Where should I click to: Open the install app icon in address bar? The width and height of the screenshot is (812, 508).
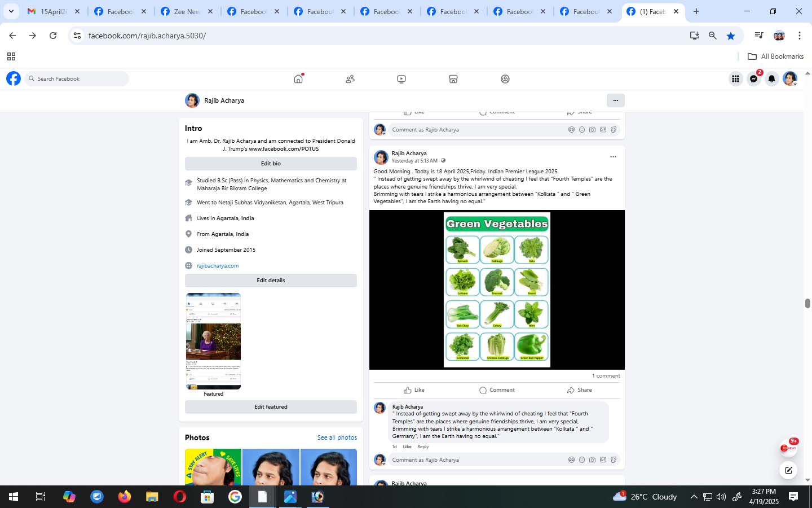[x=695, y=36]
